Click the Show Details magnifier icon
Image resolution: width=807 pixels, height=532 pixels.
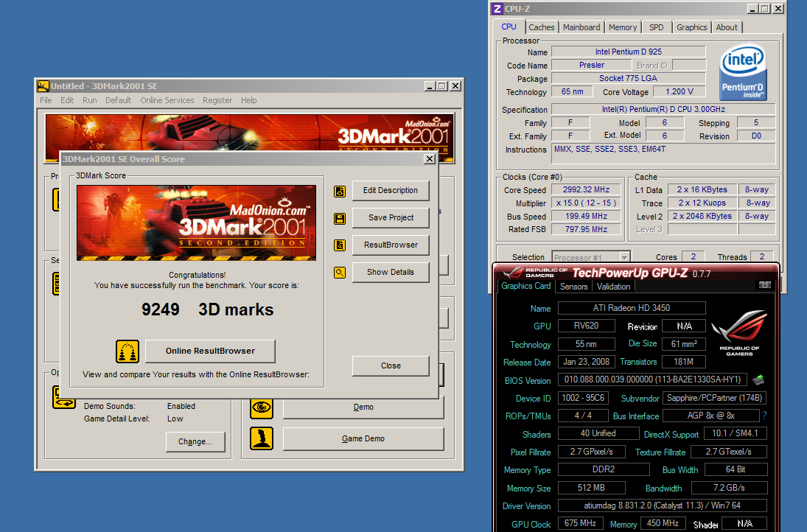click(340, 272)
